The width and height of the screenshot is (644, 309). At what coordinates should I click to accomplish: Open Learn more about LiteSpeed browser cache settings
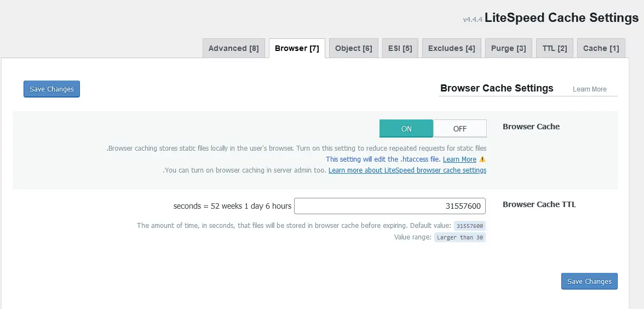[x=407, y=170]
